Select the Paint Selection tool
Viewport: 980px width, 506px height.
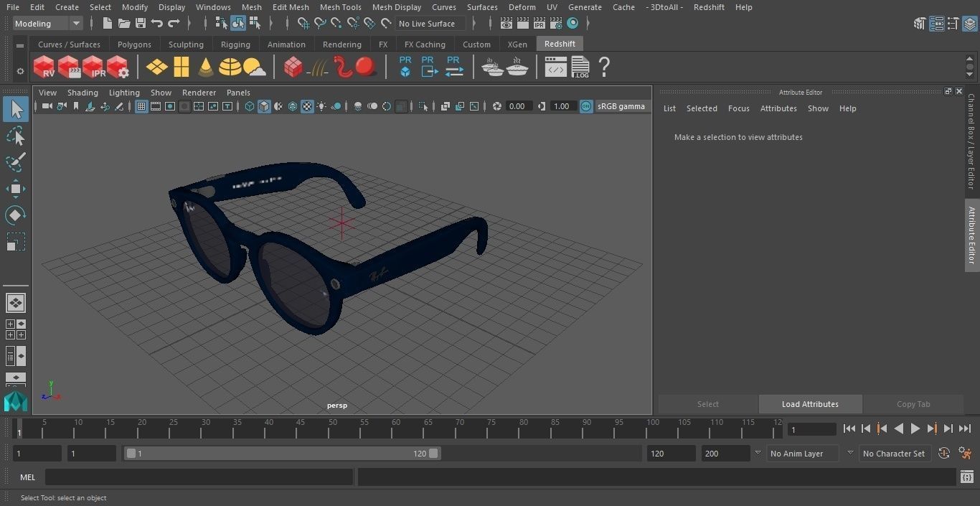coord(16,162)
